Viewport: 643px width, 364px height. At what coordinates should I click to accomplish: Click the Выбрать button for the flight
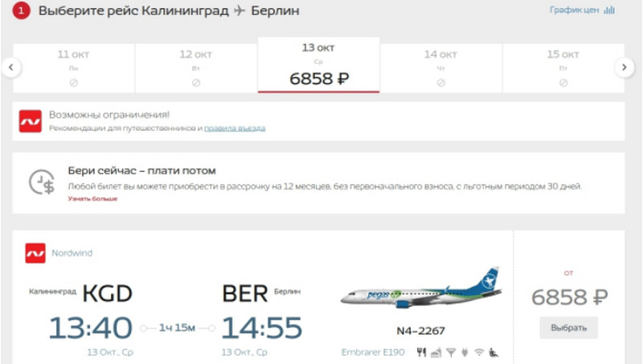[568, 328]
